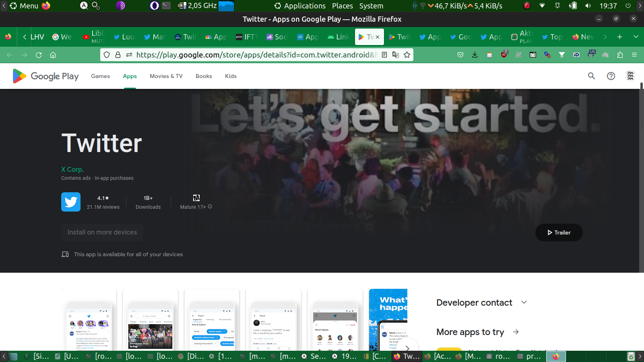
Task: Open Firefox application hamburger menu
Action: click(634, 55)
